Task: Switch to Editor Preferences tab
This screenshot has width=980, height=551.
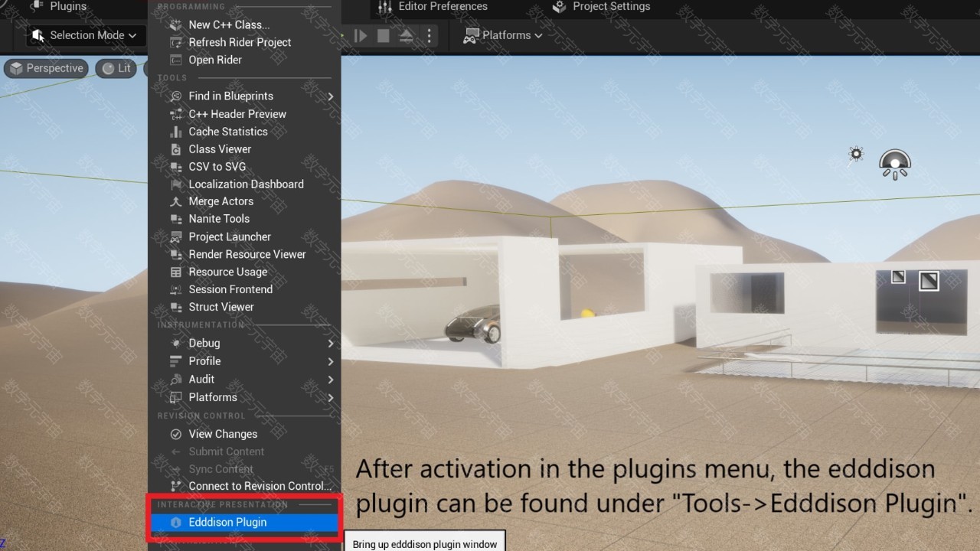Action: coord(433,7)
